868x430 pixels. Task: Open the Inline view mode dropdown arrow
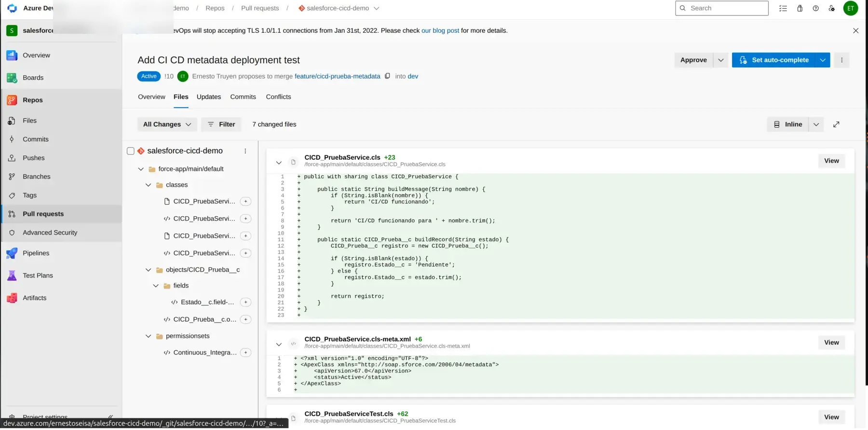pyautogui.click(x=816, y=125)
